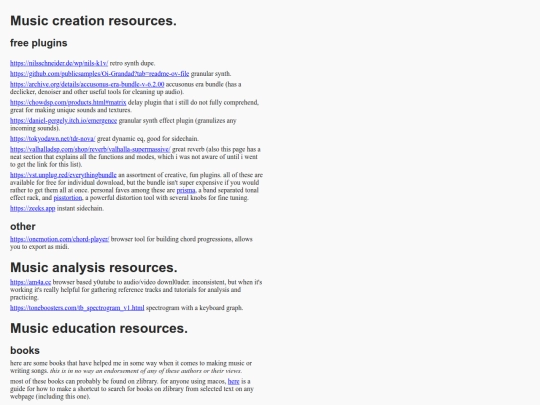Image resolution: width=540 pixels, height=405 pixels.
Task: Click the 'granular synth.' description text
Action: (x=211, y=74)
